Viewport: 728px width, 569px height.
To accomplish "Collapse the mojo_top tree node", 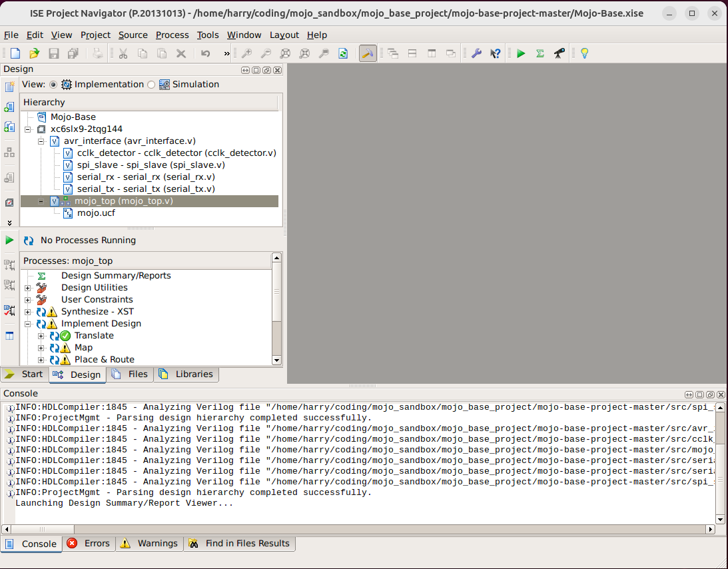I will pos(41,201).
